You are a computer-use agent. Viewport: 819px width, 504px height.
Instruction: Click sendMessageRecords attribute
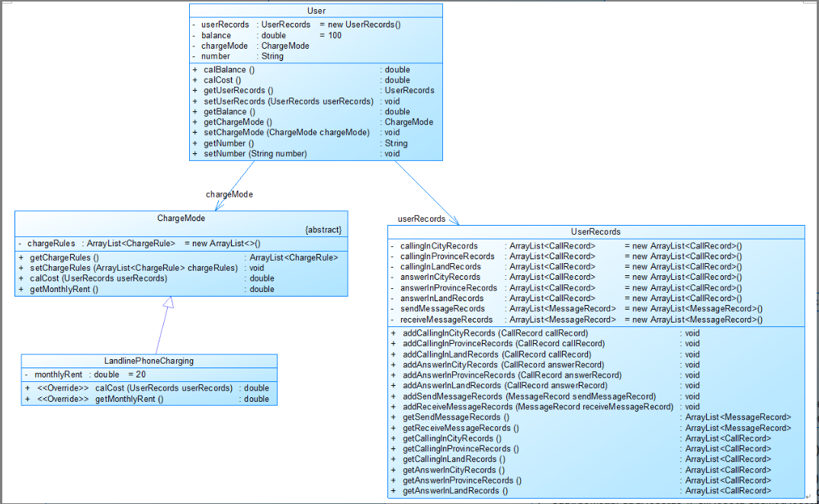click(x=577, y=309)
